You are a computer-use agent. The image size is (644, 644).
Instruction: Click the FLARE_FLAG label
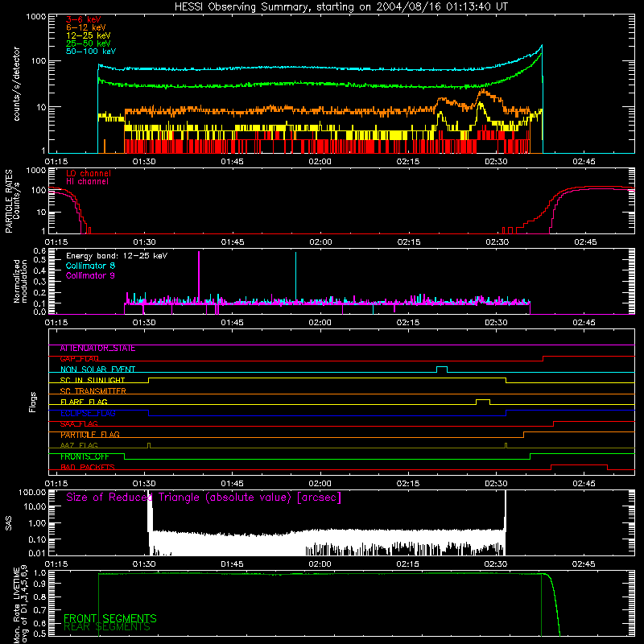click(84, 402)
